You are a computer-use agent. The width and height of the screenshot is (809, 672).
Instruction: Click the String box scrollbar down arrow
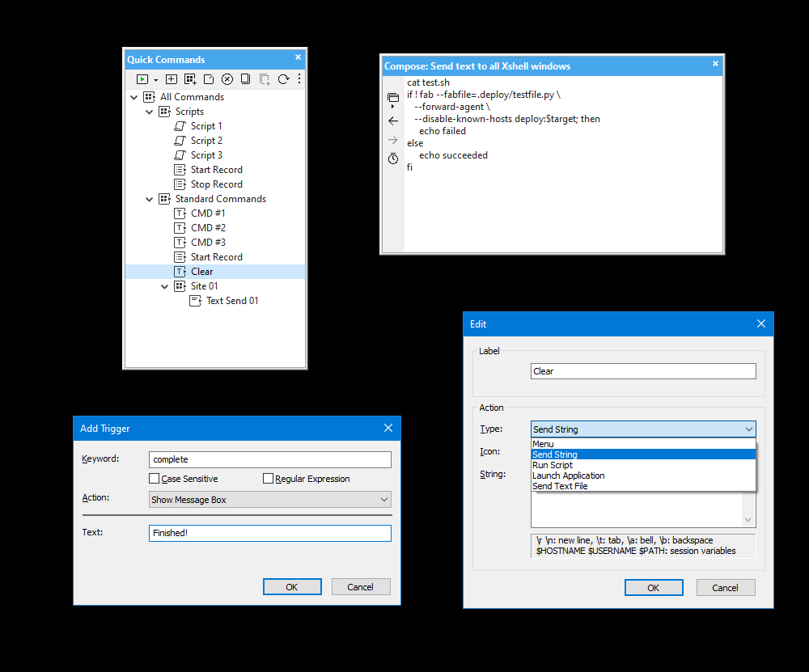click(748, 520)
